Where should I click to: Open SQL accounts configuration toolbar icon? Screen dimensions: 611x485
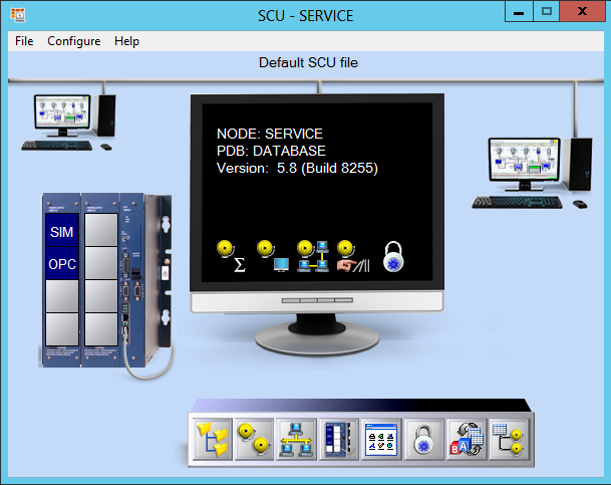(x=466, y=439)
